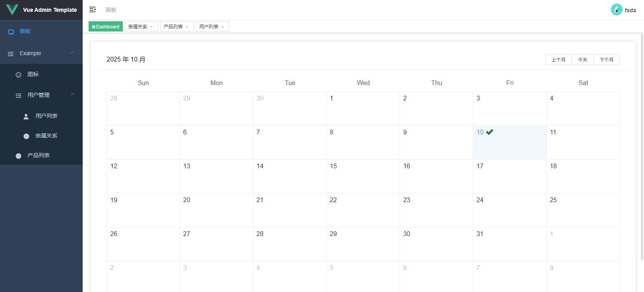Go to previous month with 上个月

pyautogui.click(x=558, y=60)
